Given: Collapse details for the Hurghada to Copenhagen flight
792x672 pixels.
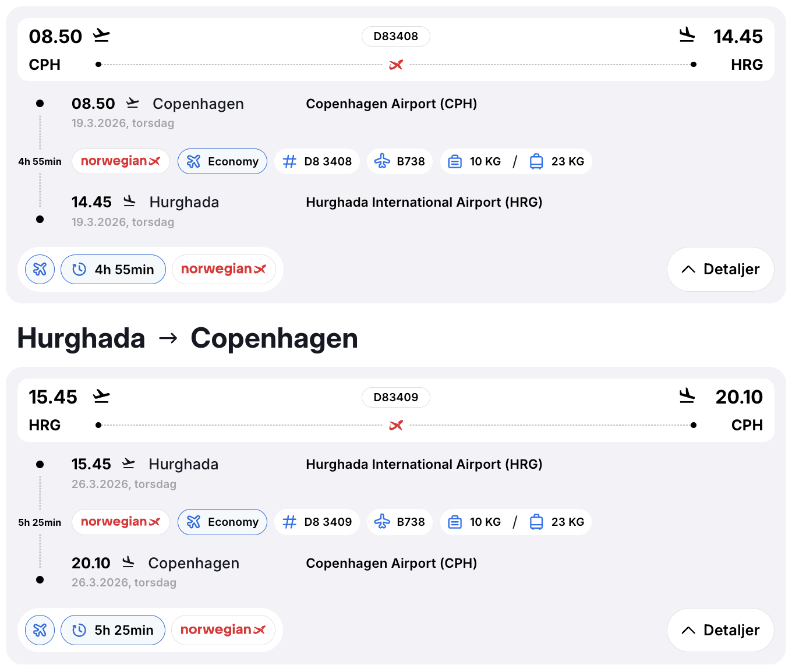Looking at the screenshot, I should point(720,630).
